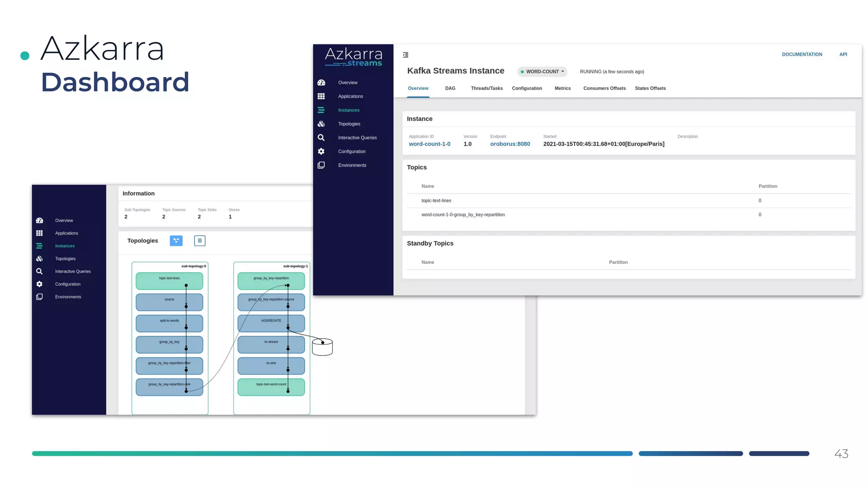The image size is (868, 488).
Task: Click the Instances list icon in the lower-left sidebar
Action: click(39, 246)
